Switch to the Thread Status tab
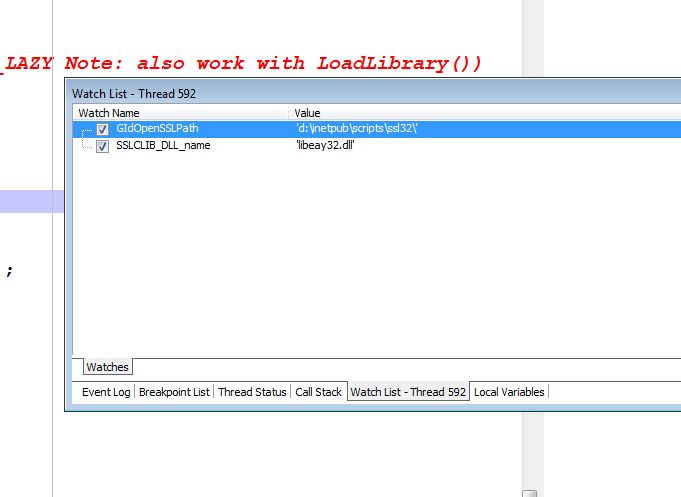 pos(252,392)
